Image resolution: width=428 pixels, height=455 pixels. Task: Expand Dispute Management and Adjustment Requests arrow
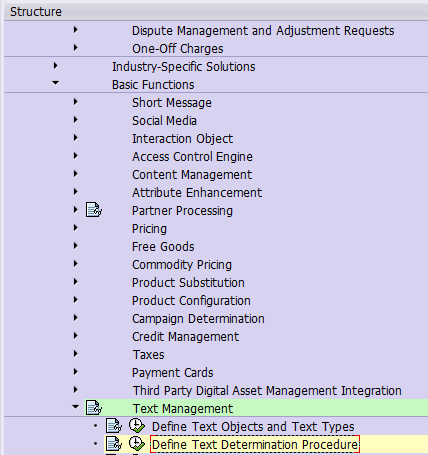76,30
